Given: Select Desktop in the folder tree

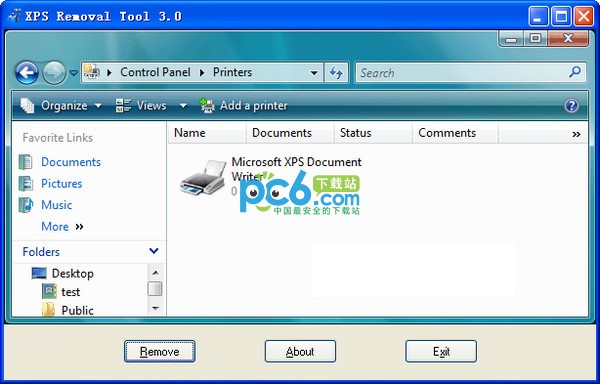Looking at the screenshot, I should [x=73, y=273].
